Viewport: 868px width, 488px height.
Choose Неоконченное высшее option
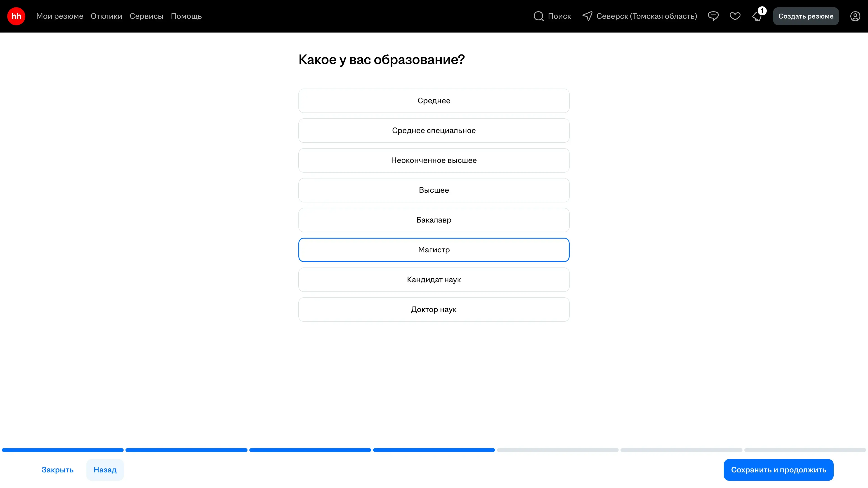(434, 160)
